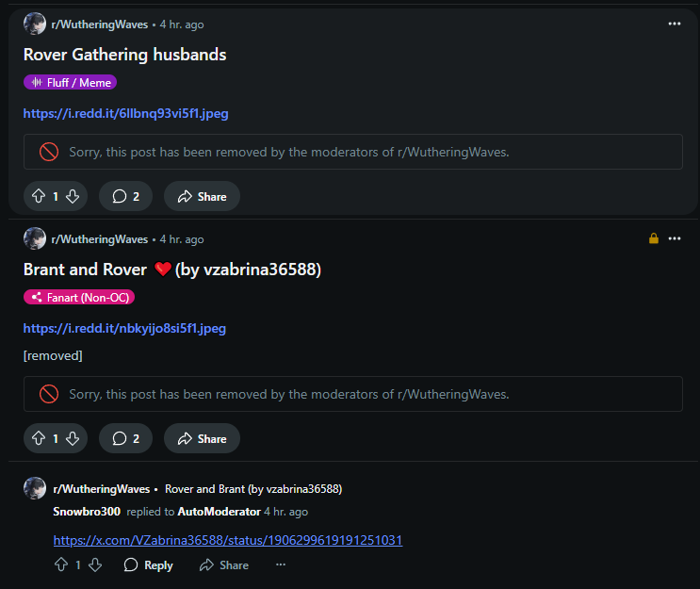Click the subreddit avatar beside Snowbro300 comment
Viewport: 700px width, 589px height.
(x=34, y=488)
